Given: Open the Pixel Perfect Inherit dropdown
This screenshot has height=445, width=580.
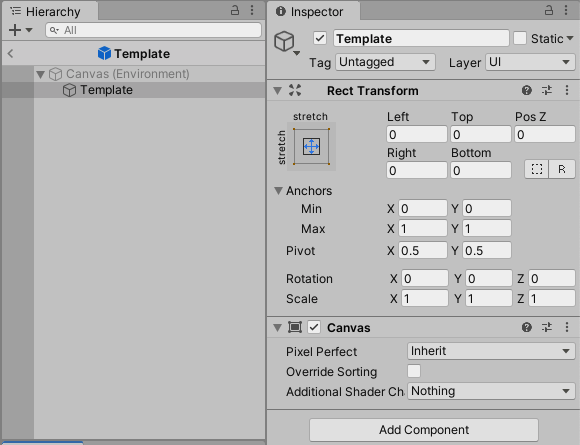Looking at the screenshot, I should 491,351.
